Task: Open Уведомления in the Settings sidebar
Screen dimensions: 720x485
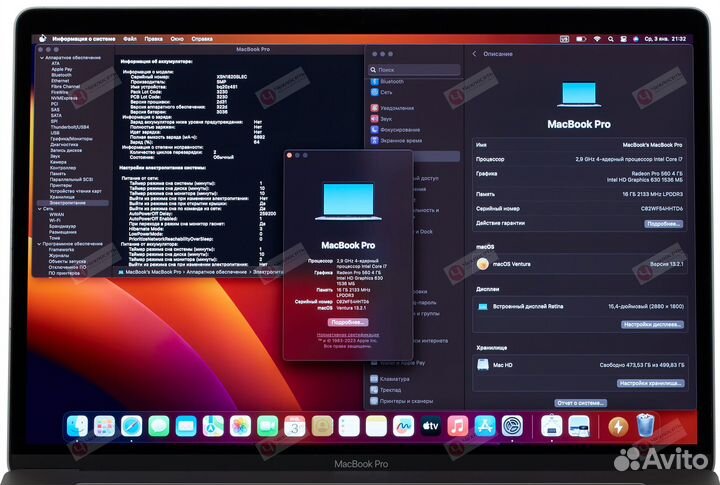Action: (392, 108)
